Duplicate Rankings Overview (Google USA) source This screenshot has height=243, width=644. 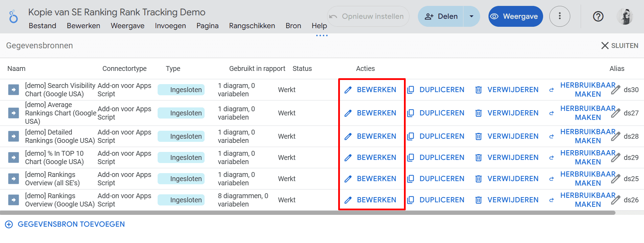[x=436, y=200]
